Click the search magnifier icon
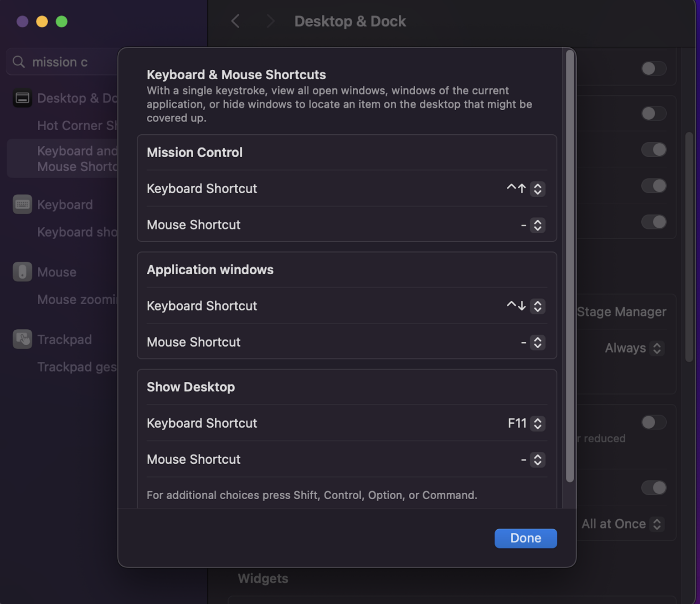Image resolution: width=700 pixels, height=604 pixels. tap(19, 61)
